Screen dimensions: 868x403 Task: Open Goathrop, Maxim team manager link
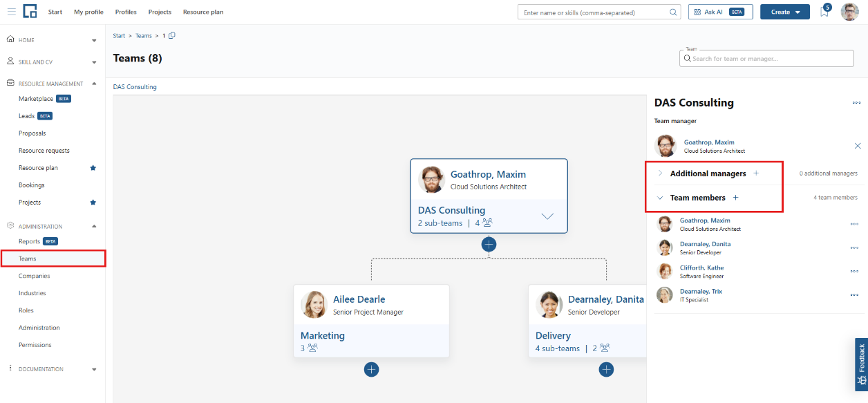pos(709,142)
